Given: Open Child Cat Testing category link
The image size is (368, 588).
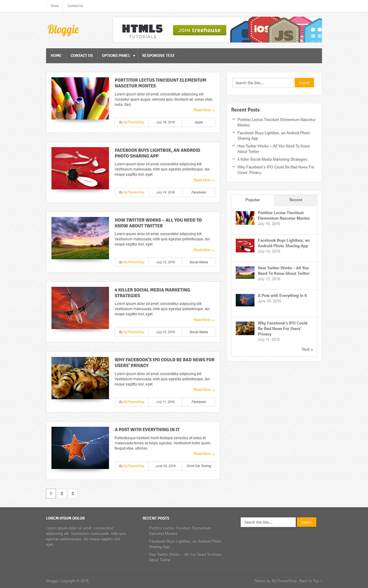Looking at the screenshot, I should coord(199,466).
